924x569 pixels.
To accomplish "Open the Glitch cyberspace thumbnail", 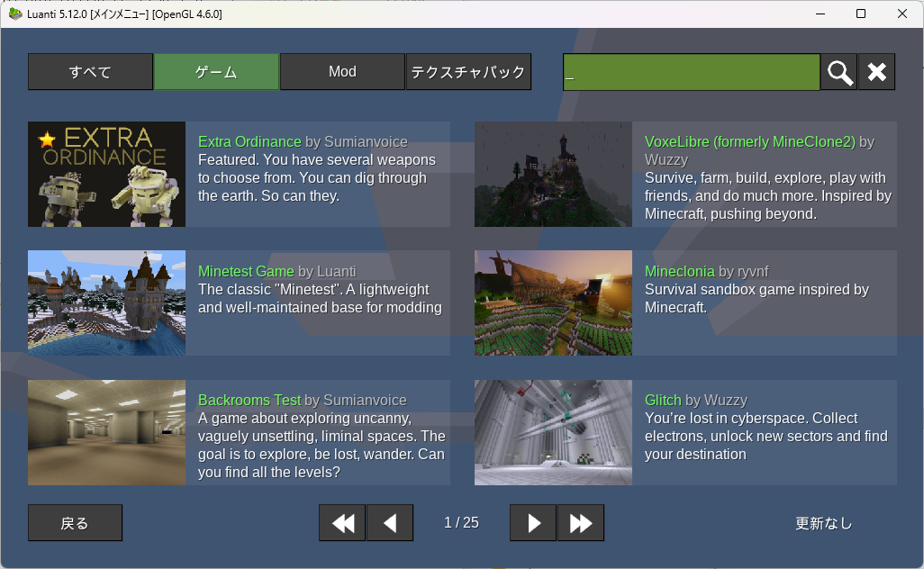I will [x=553, y=432].
